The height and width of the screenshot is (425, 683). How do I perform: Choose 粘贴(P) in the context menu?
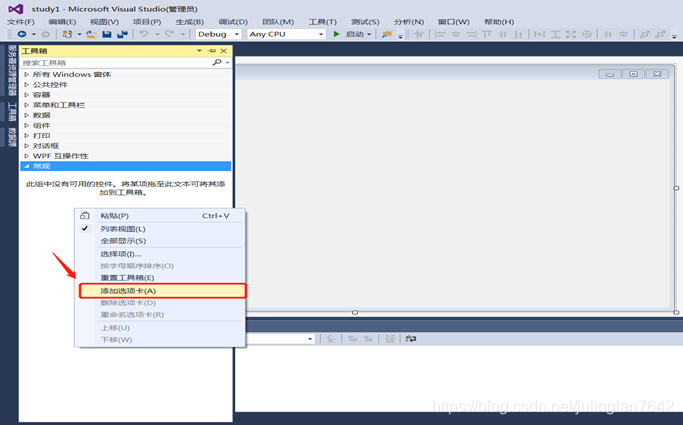[161, 216]
